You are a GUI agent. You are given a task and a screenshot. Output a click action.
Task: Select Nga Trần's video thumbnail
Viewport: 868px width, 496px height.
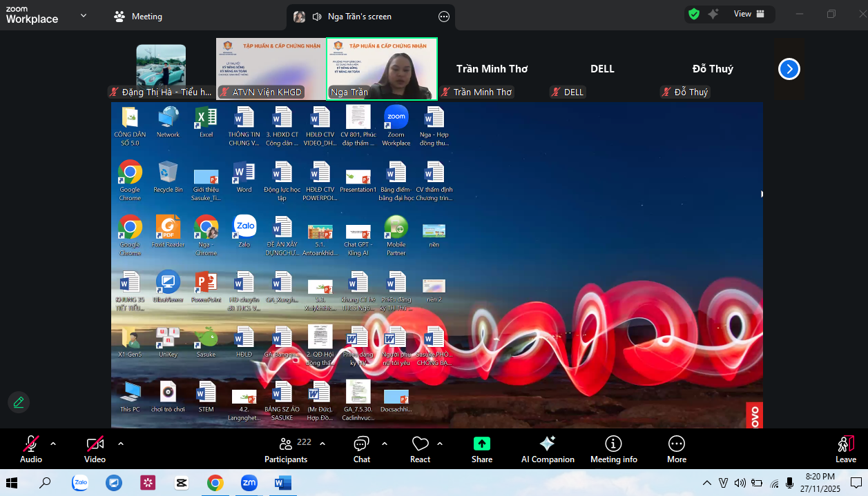pyautogui.click(x=381, y=68)
